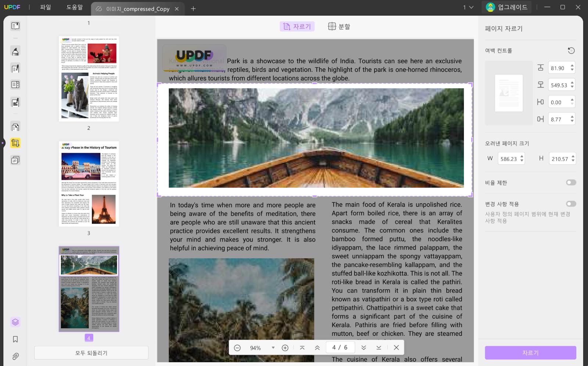Open the Batch or Watermark copy icon
This screenshot has height=366, width=588.
(x=15, y=160)
